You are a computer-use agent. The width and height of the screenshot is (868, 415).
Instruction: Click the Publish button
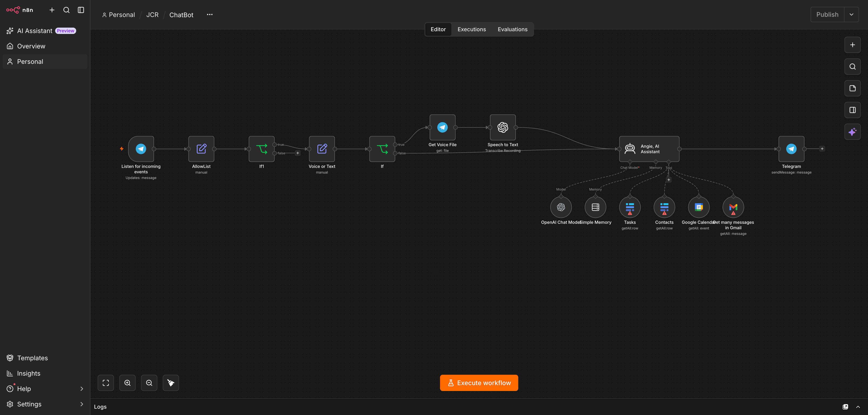827,14
